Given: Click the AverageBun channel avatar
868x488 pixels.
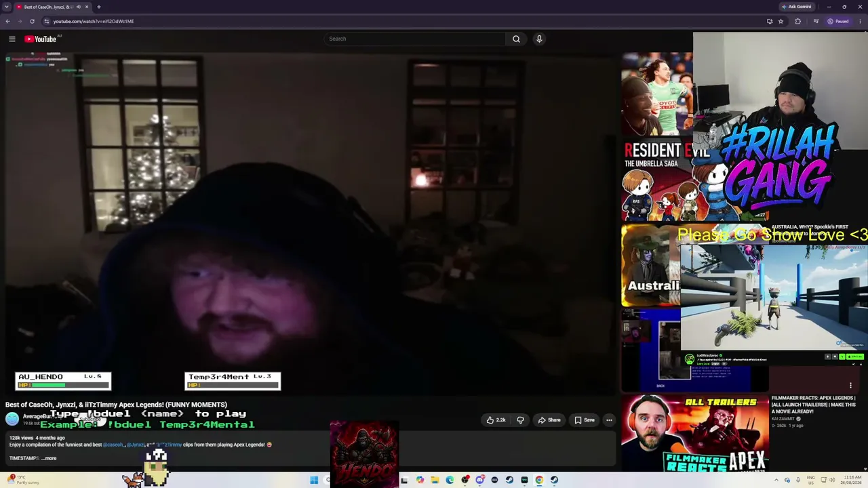Looking at the screenshot, I should (12, 419).
